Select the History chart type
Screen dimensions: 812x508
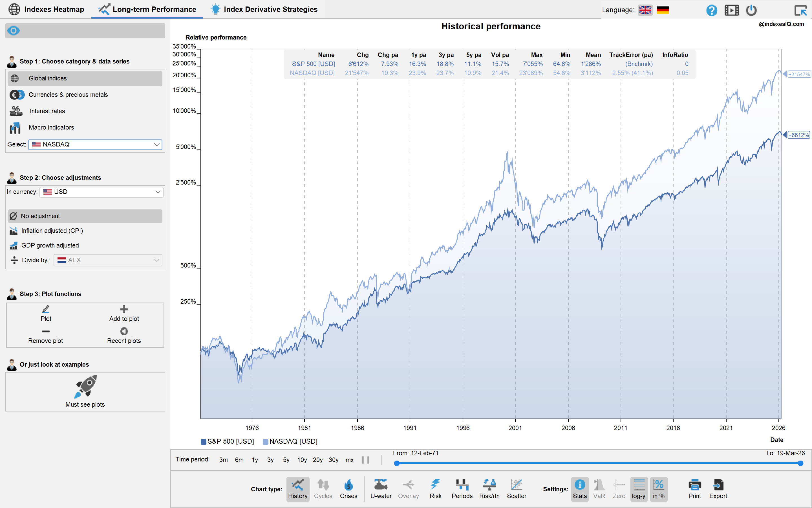(x=298, y=489)
